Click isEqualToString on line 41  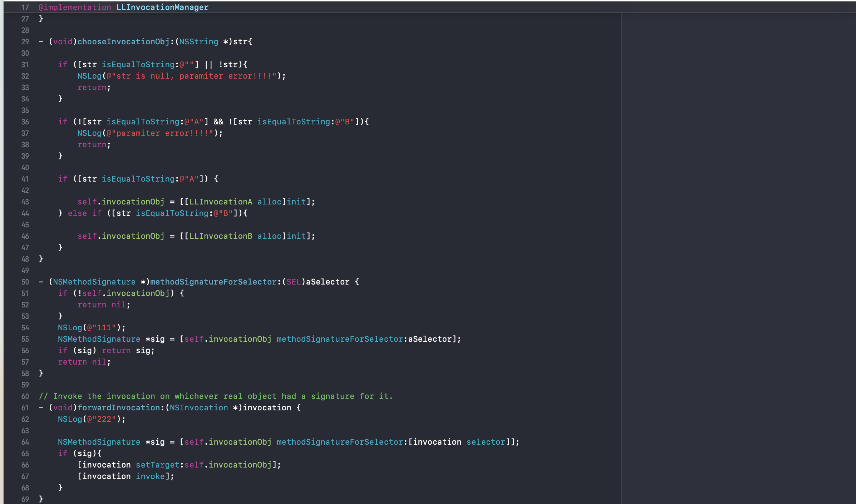coord(138,179)
